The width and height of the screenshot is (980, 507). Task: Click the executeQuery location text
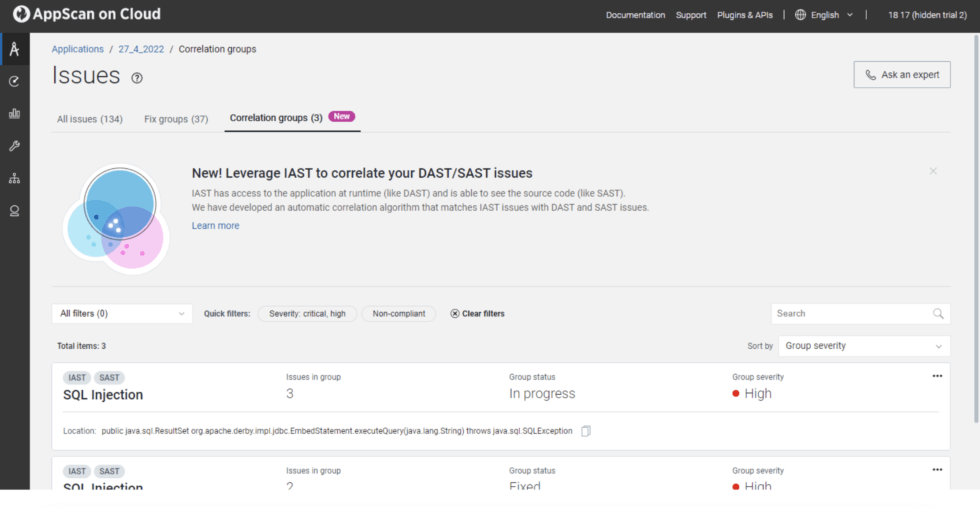(x=337, y=431)
